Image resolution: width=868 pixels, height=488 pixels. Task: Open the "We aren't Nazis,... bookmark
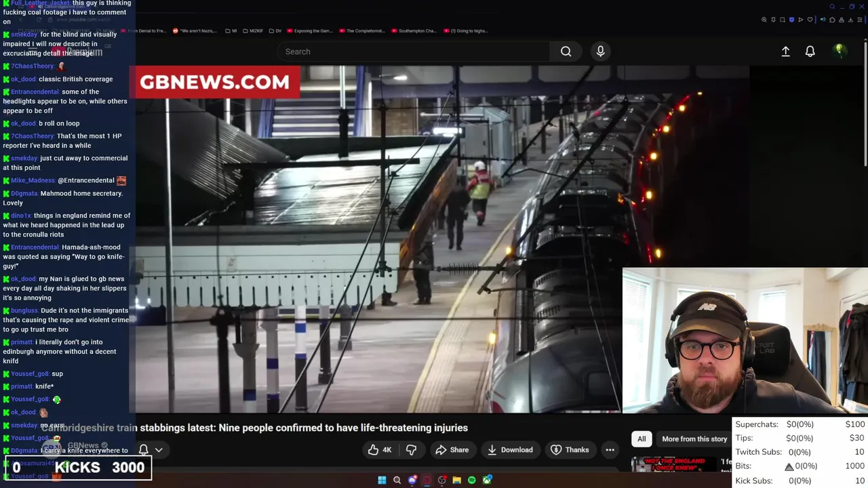point(195,30)
